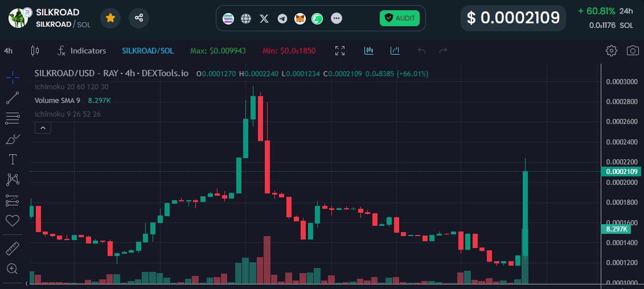Add SILKROAD to favorites with star icon
Image resolution: width=644 pixels, height=289 pixels.
pos(110,18)
